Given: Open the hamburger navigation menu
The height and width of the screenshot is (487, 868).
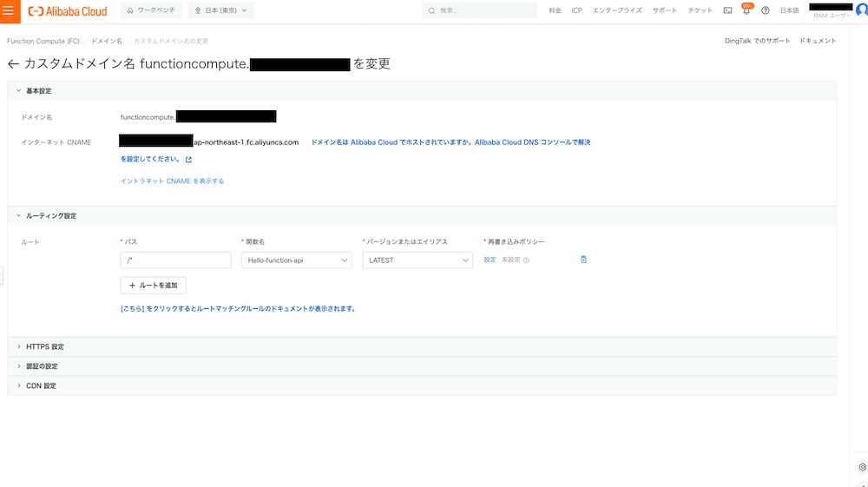Looking at the screenshot, I should click(x=10, y=10).
